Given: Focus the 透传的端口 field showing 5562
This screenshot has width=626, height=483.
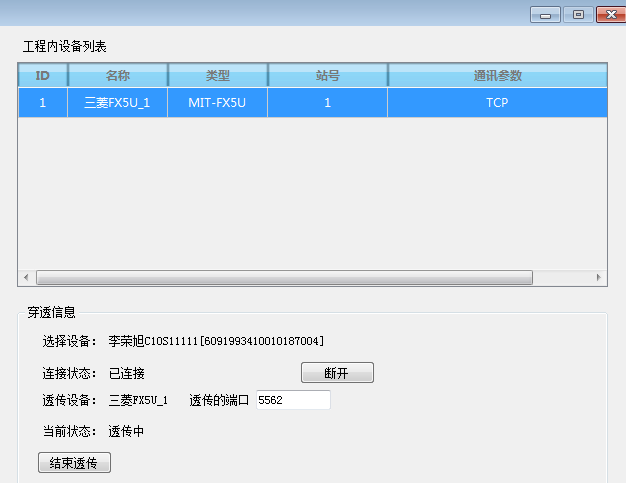Looking at the screenshot, I should click(293, 400).
